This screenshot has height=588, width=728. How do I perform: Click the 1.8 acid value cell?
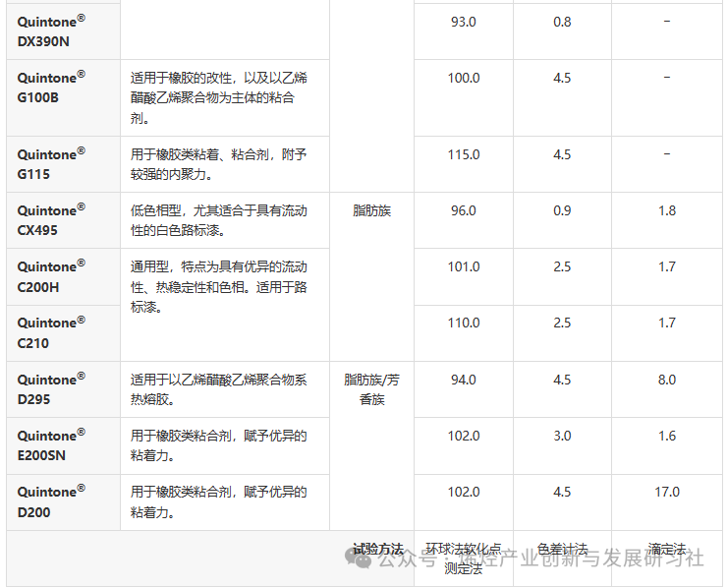pyautogui.click(x=667, y=211)
